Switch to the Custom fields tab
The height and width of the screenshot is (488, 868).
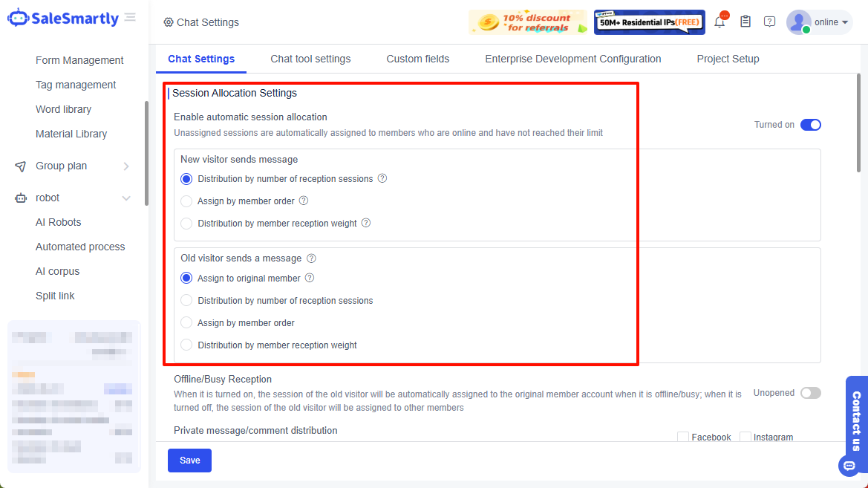(x=417, y=58)
